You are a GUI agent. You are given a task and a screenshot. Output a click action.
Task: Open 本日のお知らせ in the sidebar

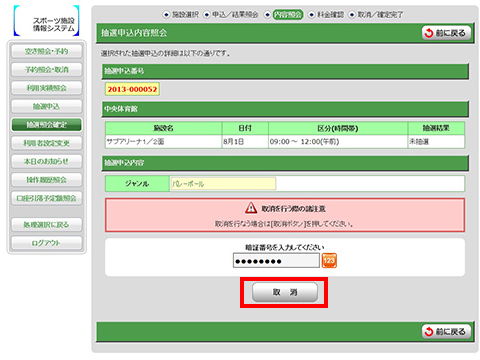tap(47, 161)
